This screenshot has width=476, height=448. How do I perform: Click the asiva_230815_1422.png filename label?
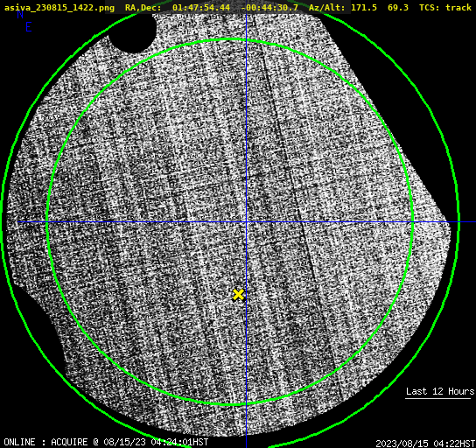[x=59, y=8]
